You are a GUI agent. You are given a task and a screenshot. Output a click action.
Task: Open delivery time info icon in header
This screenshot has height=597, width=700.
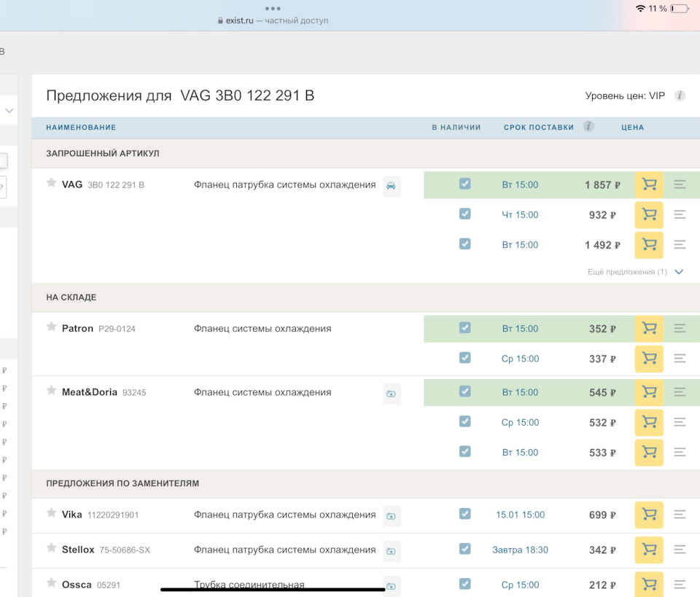click(588, 126)
